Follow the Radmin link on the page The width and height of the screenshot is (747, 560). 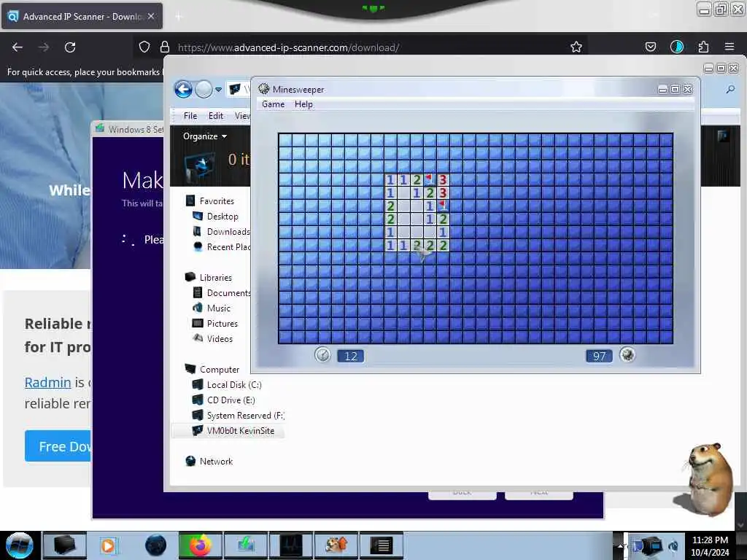click(x=47, y=382)
